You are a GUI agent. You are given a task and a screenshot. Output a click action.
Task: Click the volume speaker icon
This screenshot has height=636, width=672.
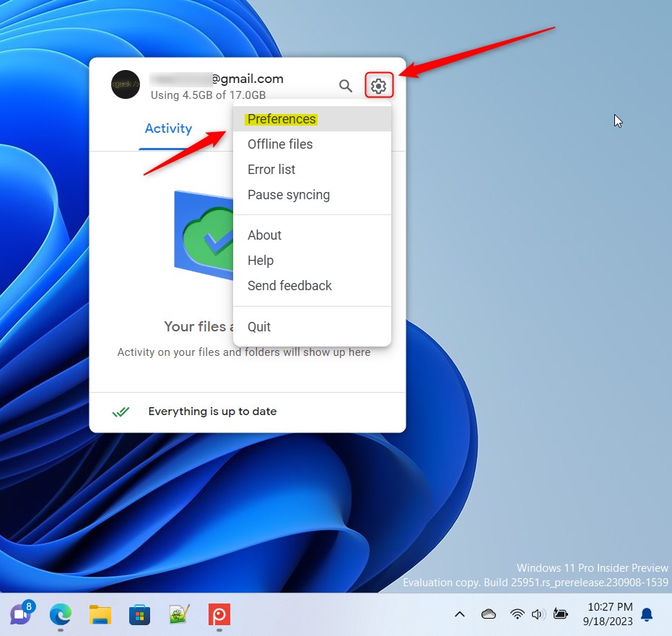coord(538,614)
